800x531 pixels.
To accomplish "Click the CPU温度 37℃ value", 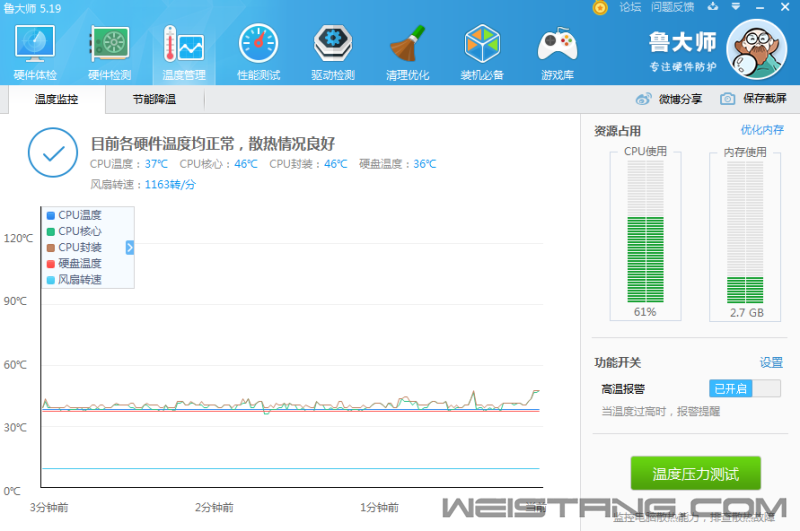I will point(156,164).
